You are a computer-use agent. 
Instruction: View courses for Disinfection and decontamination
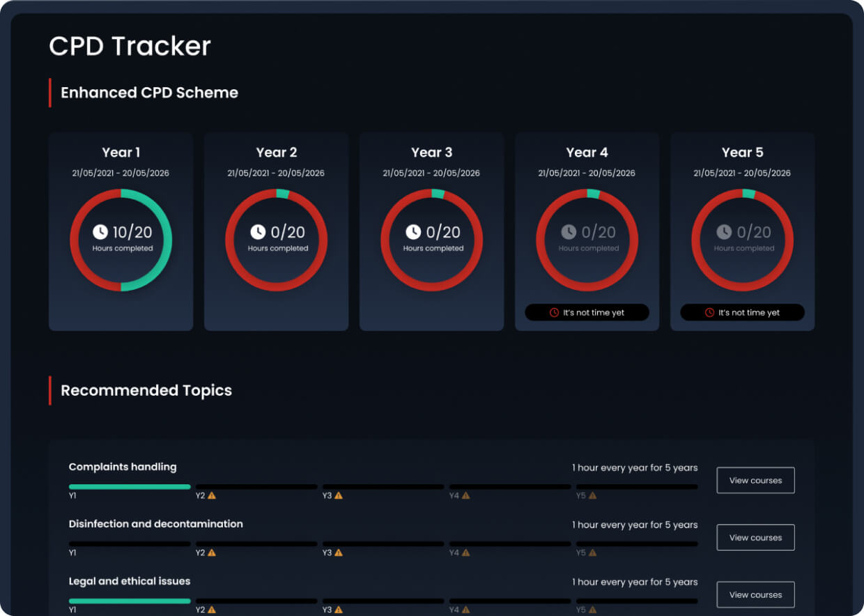tap(755, 537)
